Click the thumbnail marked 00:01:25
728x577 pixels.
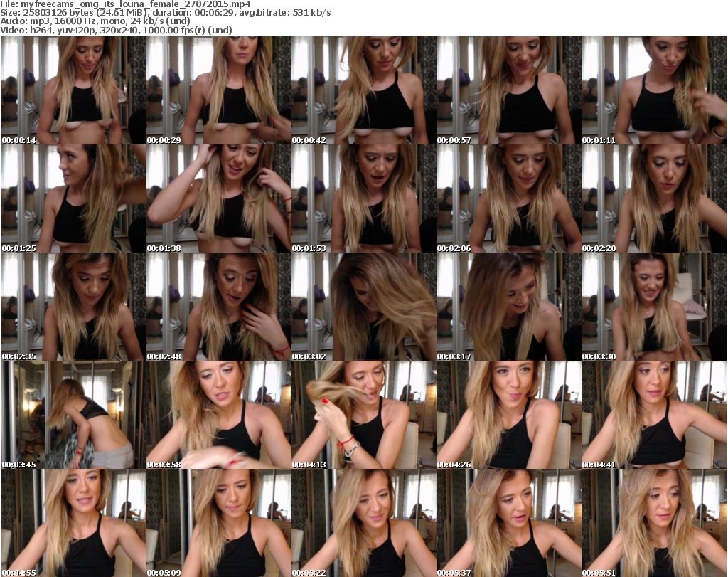point(74,198)
